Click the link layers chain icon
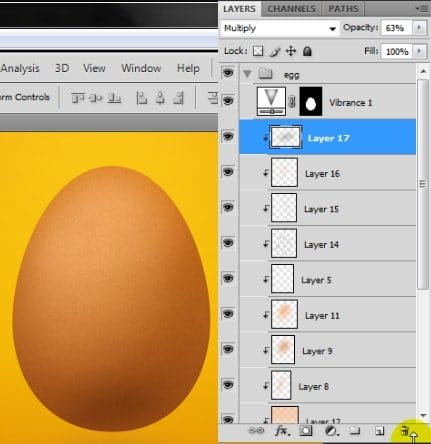The image size is (431, 444). (x=256, y=431)
